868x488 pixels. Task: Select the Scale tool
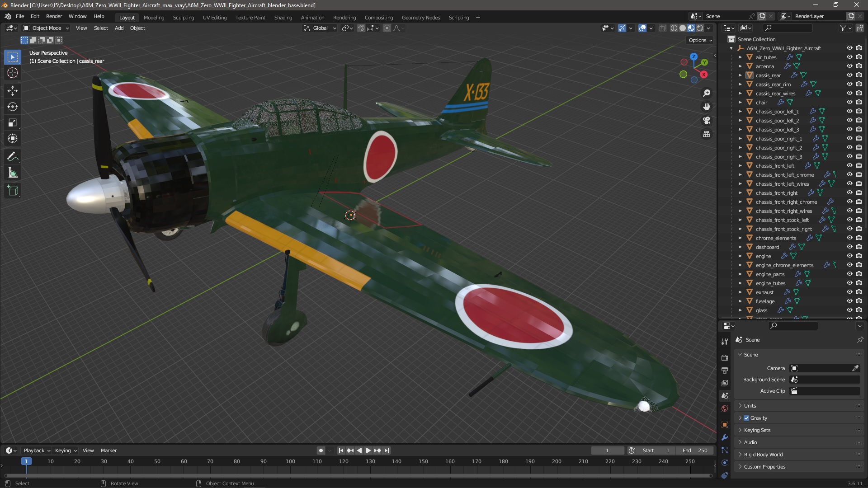click(13, 122)
